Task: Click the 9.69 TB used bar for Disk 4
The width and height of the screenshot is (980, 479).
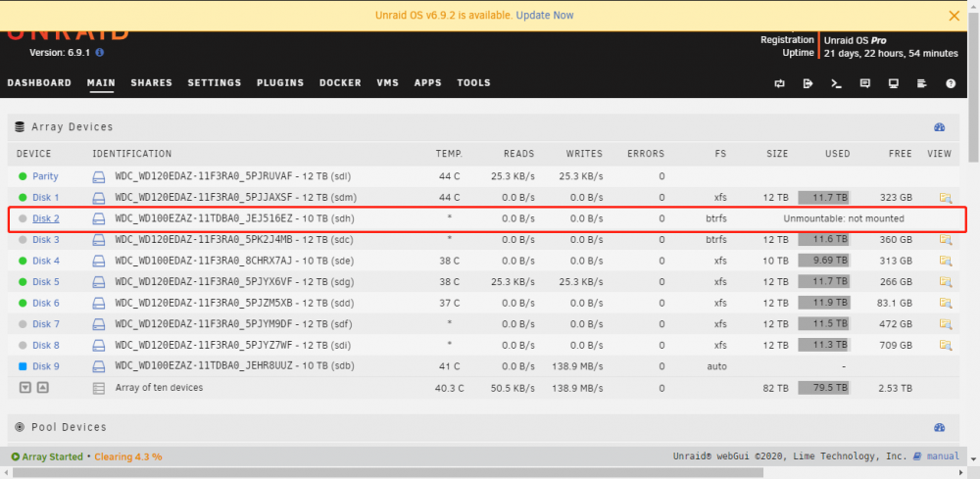Action: click(824, 261)
